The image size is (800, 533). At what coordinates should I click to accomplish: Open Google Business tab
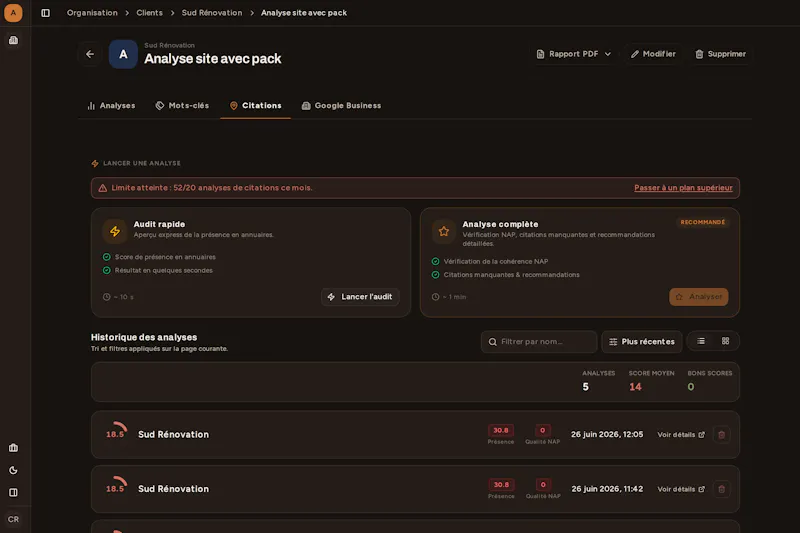(341, 106)
